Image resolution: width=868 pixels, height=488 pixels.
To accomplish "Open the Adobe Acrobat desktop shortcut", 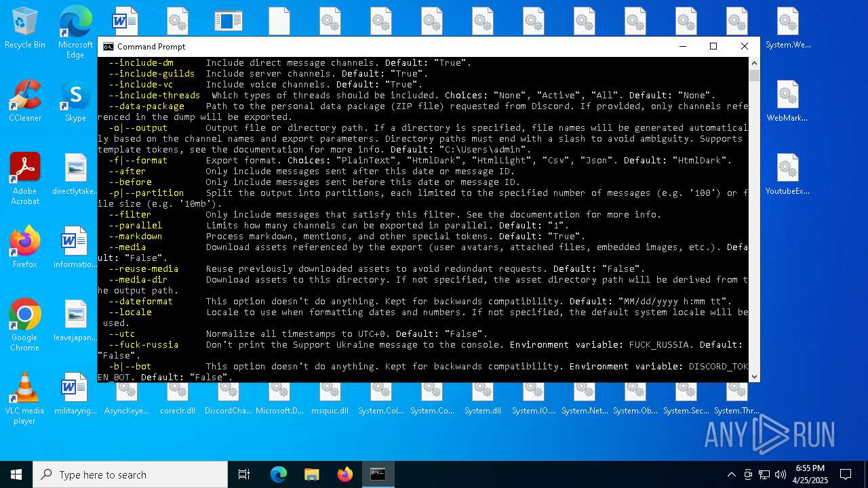I will click(x=24, y=179).
